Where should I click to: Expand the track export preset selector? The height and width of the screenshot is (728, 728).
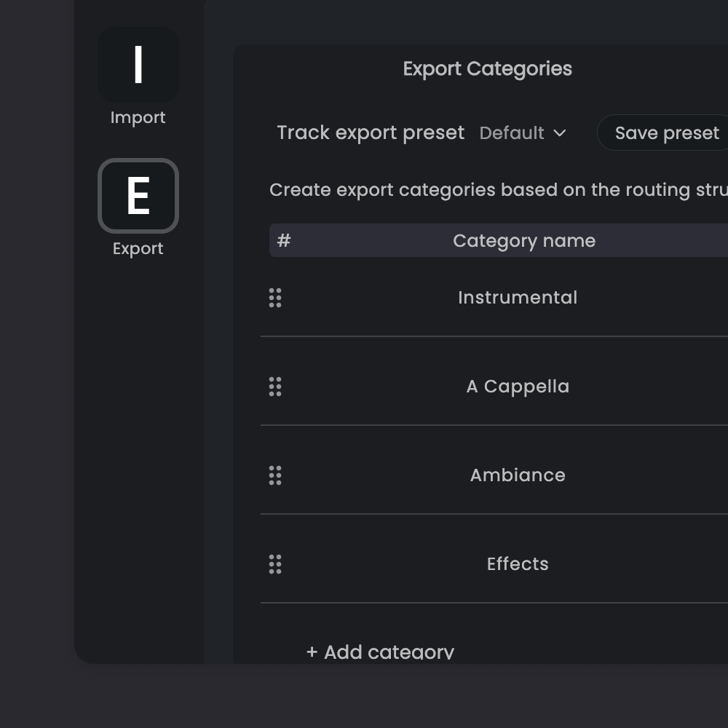click(x=523, y=133)
